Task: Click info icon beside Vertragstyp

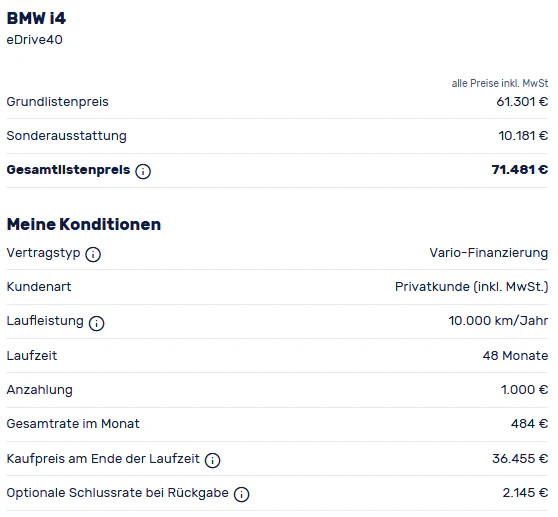Action: point(93,254)
